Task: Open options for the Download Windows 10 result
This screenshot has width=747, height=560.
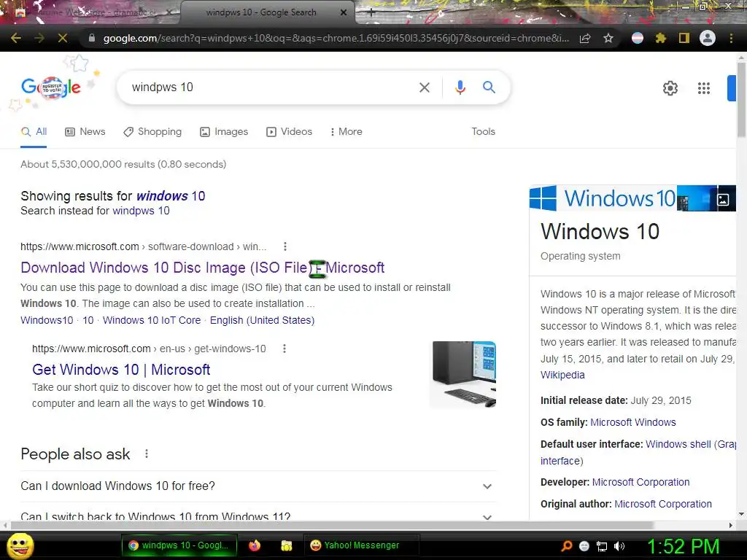Action: point(285,246)
